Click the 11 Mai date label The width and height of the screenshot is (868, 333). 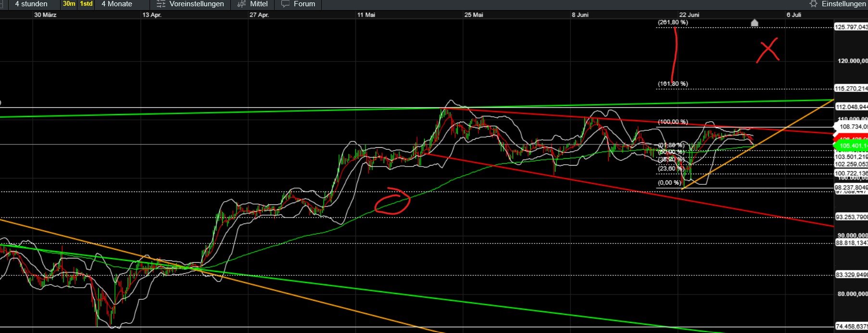[x=366, y=15]
